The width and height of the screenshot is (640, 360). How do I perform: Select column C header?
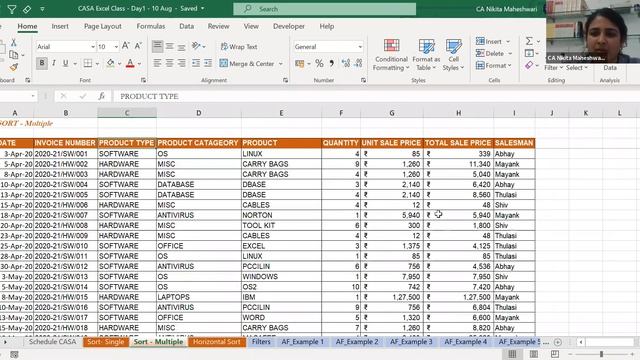tap(127, 113)
